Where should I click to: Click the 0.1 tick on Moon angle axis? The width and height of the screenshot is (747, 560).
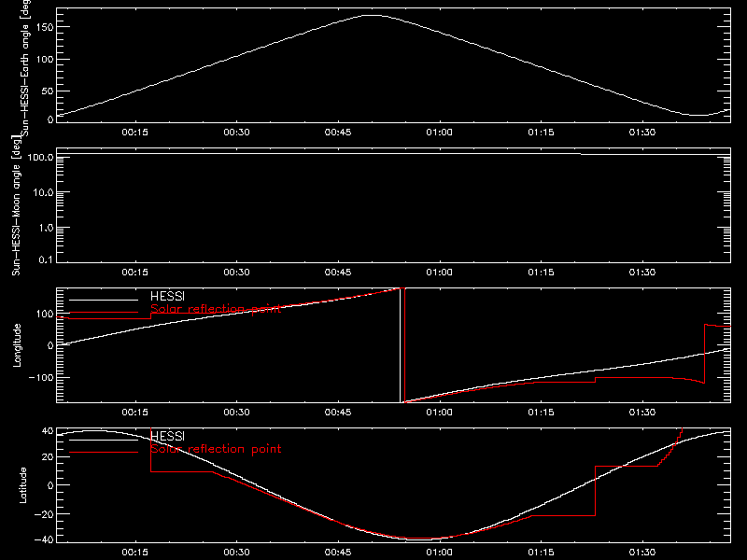point(46,259)
